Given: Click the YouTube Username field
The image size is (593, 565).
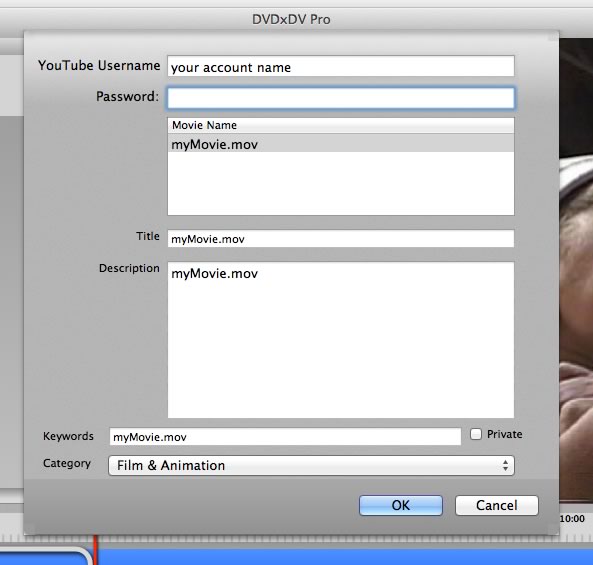Looking at the screenshot, I should tap(341, 66).
